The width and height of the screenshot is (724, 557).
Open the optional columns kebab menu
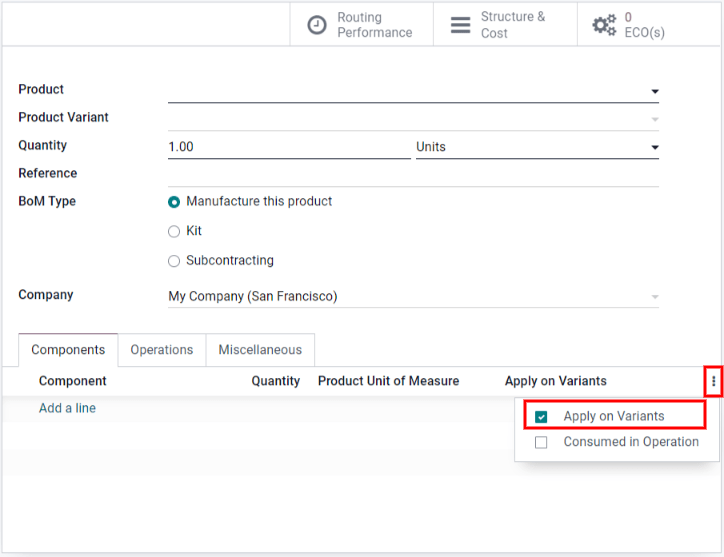[713, 381]
